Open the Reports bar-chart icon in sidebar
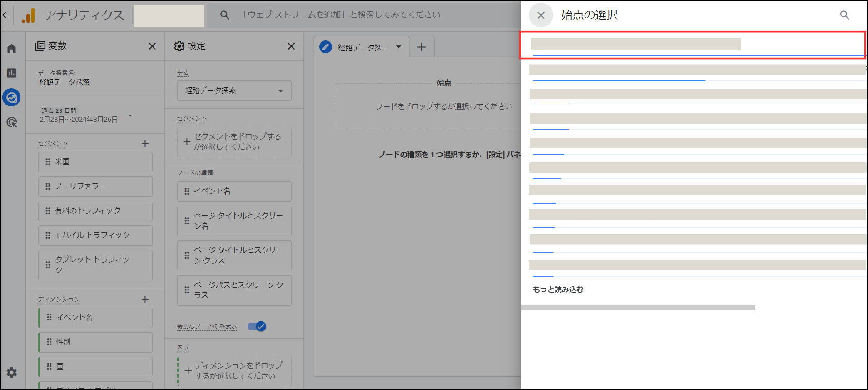The height and width of the screenshot is (390, 868). (x=12, y=73)
